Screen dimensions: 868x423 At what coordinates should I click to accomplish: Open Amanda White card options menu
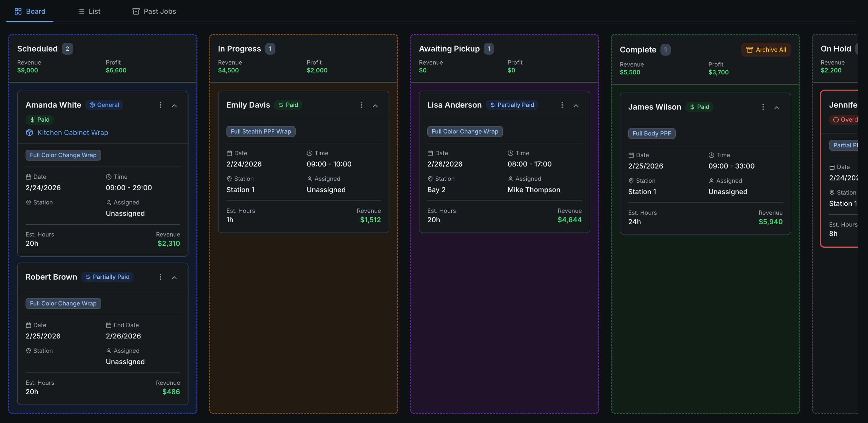point(160,105)
